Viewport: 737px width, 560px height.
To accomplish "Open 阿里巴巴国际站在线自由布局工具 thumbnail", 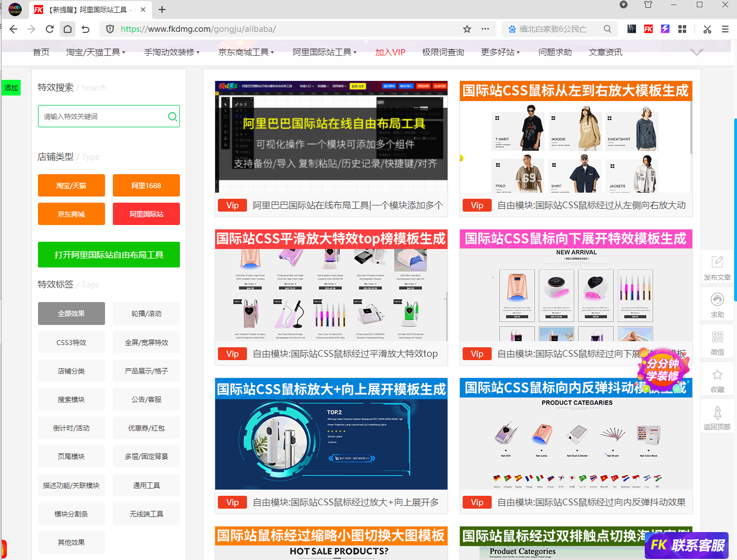I will (331, 137).
